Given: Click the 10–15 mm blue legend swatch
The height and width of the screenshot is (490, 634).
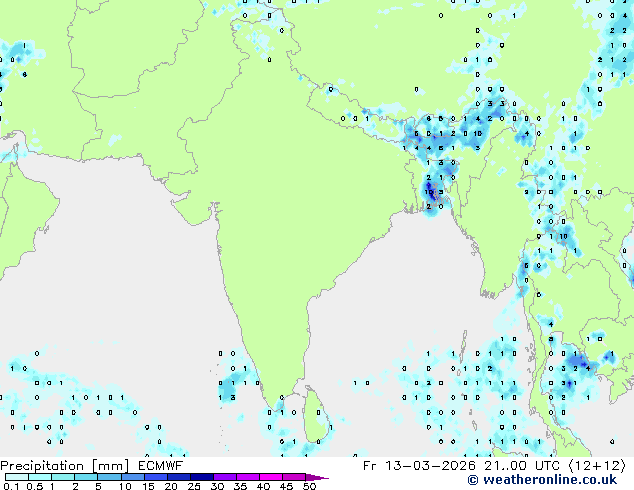Looking at the screenshot, I should pyautogui.click(x=132, y=477).
